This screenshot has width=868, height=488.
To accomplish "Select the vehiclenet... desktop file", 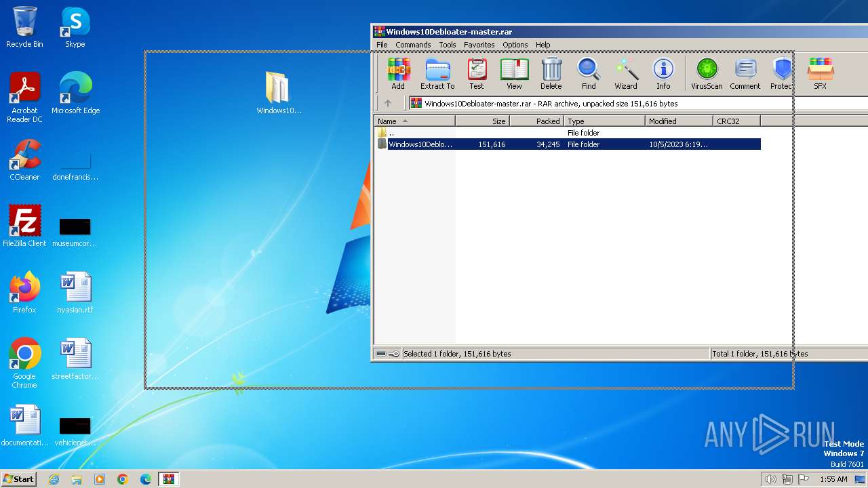I will [75, 432].
